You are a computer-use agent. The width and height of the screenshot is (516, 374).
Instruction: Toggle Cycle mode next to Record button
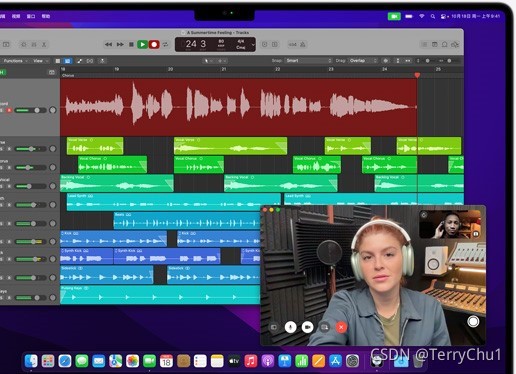click(166, 44)
